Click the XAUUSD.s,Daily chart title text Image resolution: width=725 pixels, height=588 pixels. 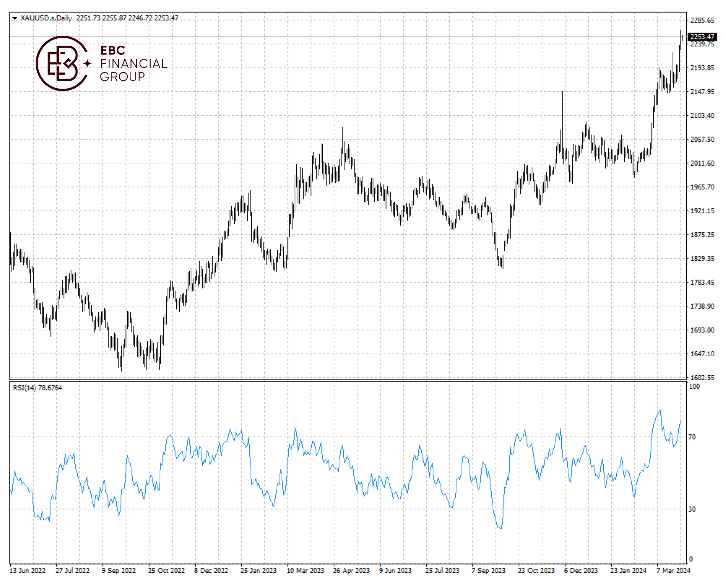pyautogui.click(x=46, y=18)
